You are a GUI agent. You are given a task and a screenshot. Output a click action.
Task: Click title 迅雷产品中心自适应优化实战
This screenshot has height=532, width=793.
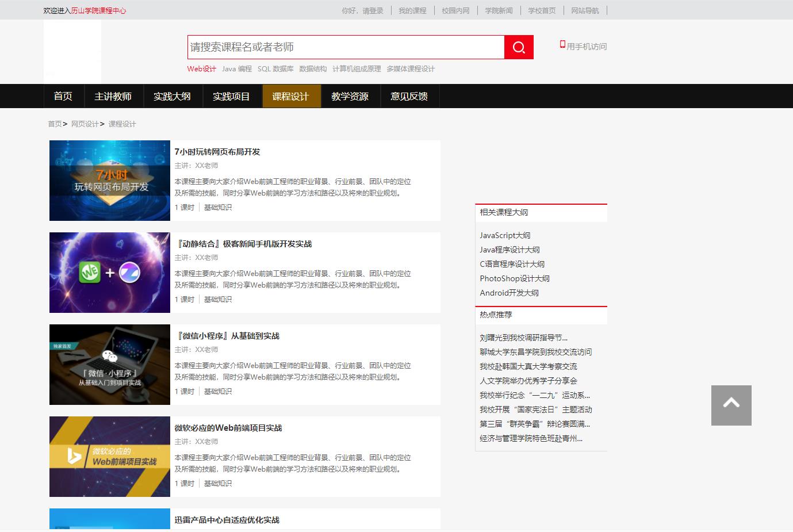(227, 520)
